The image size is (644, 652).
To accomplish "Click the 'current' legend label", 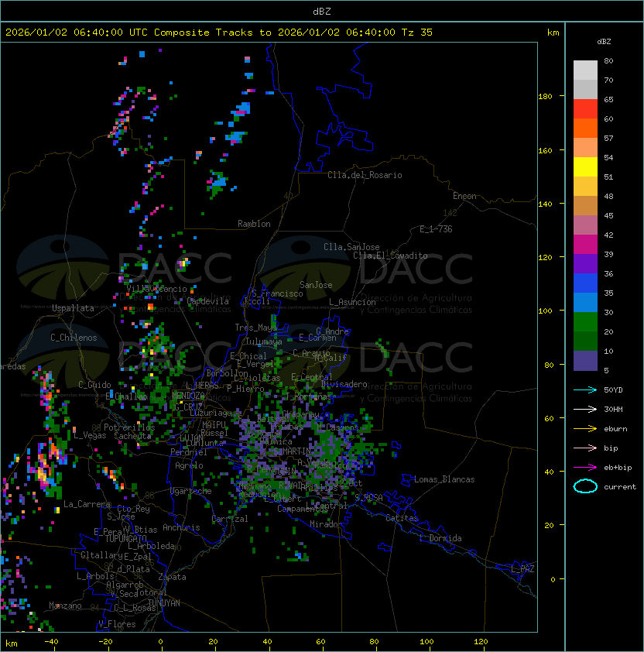I will tap(620, 487).
